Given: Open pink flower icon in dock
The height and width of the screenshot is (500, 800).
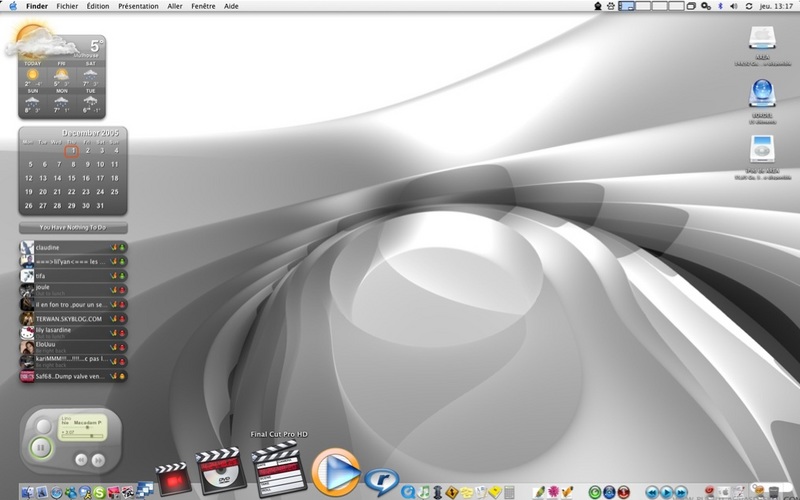Looking at the screenshot, I should tap(553, 492).
